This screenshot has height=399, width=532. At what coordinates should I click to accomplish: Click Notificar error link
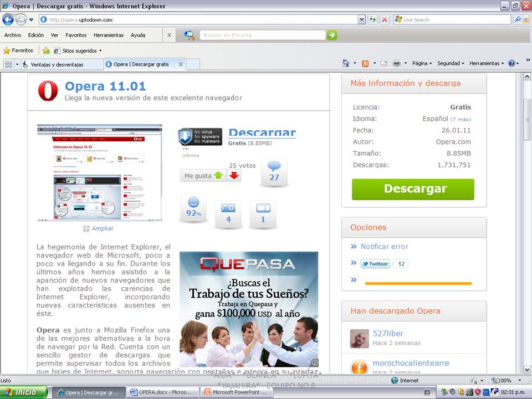(385, 246)
